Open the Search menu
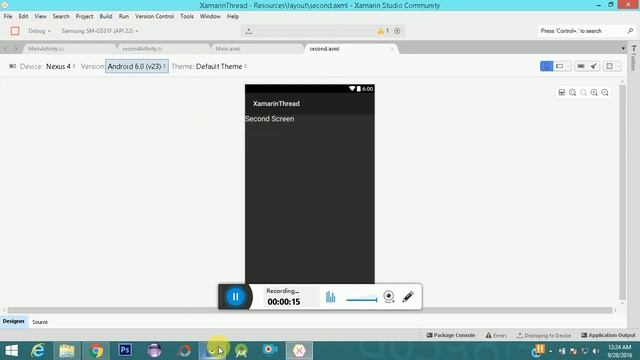This screenshot has width=640, height=360. pos(61,16)
